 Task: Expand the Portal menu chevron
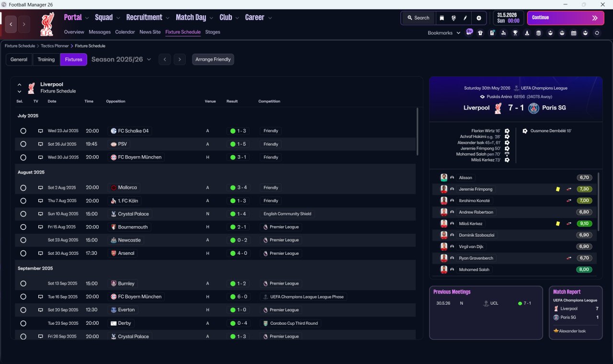(x=87, y=18)
